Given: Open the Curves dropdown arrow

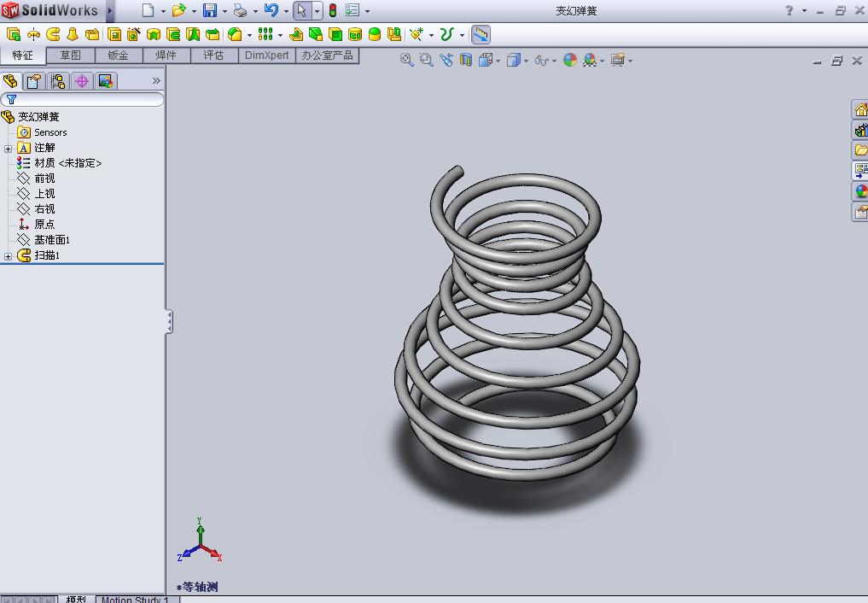Looking at the screenshot, I should pos(462,35).
